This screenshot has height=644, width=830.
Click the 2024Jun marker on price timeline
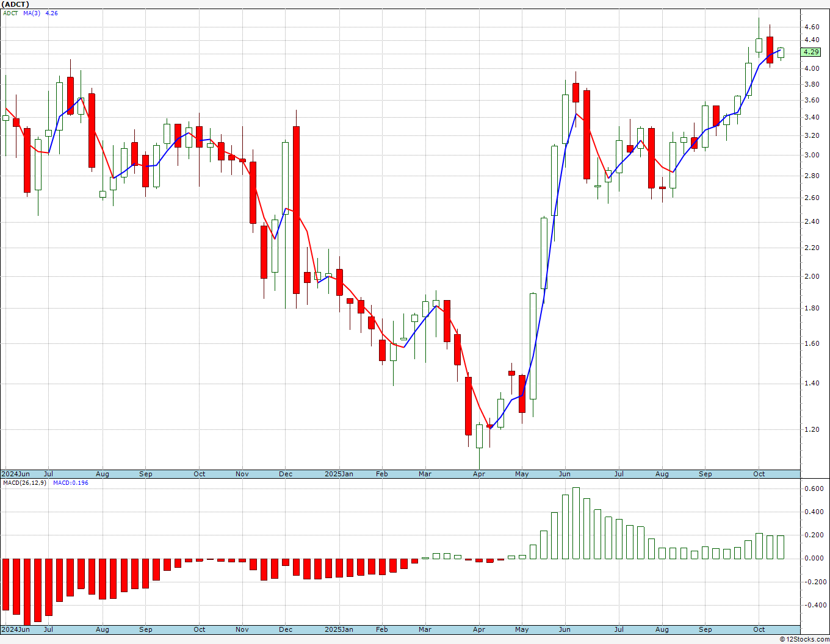coord(16,474)
